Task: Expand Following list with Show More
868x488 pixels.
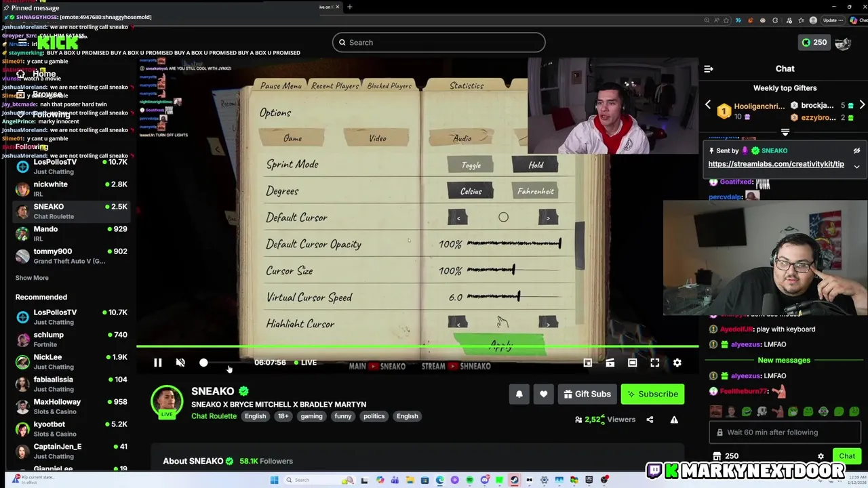Action: click(32, 278)
